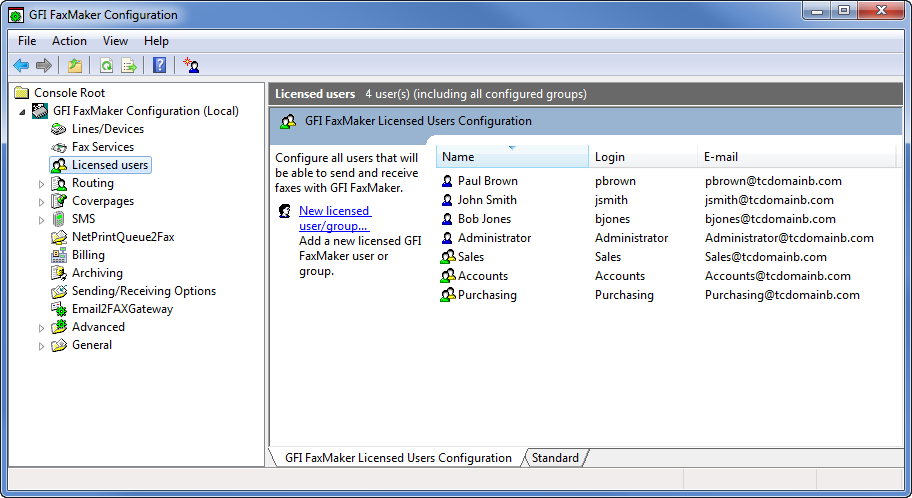Click the bjones login cell
The width and height of the screenshot is (912, 498).
[612, 219]
